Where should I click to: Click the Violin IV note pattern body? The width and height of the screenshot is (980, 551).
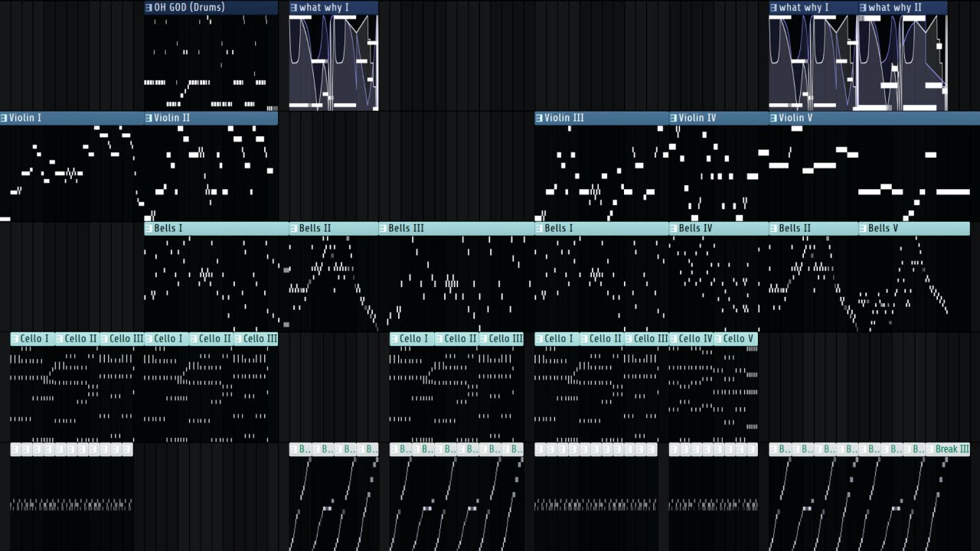719,173
